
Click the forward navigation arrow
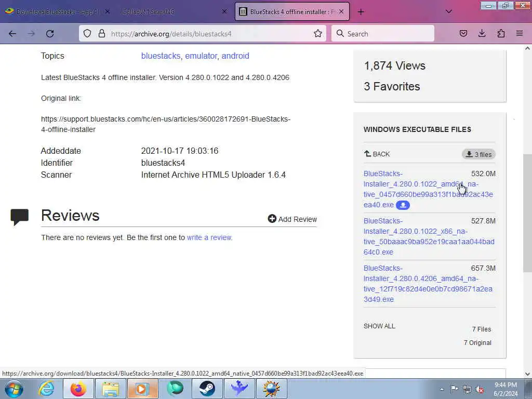(x=31, y=34)
